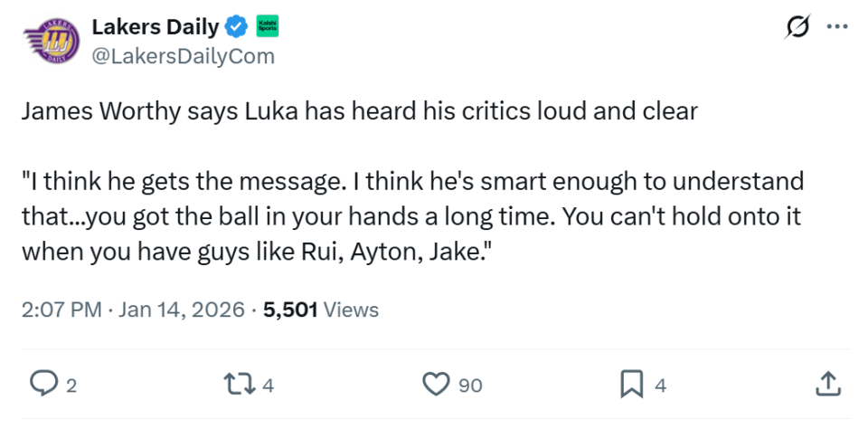Click the repost count of 4
868x429 pixels.
(x=268, y=386)
